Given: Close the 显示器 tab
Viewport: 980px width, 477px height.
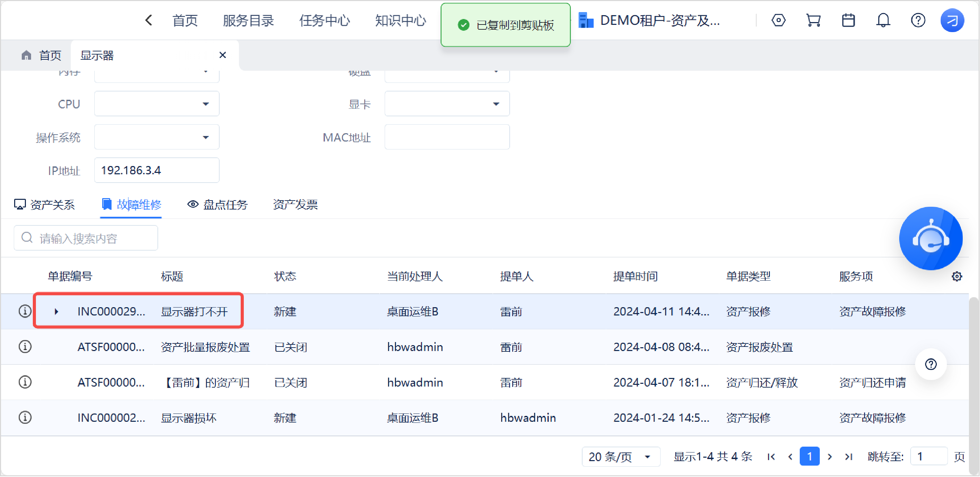Looking at the screenshot, I should (222, 55).
